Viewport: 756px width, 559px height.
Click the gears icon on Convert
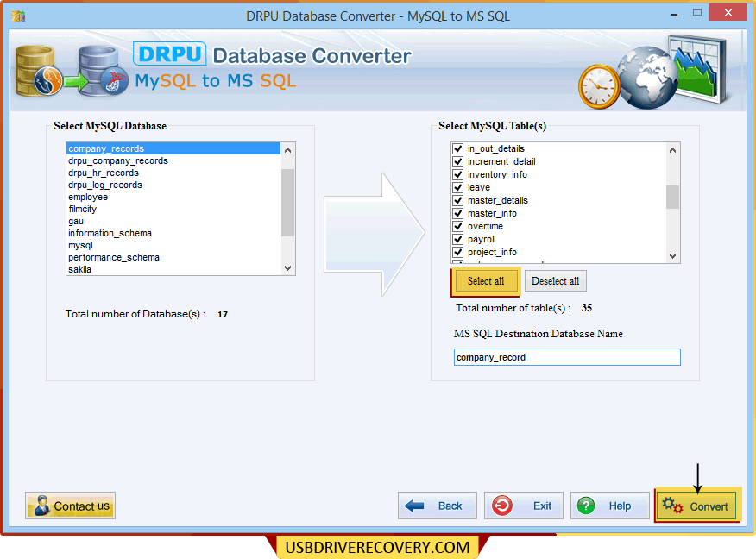pos(672,506)
